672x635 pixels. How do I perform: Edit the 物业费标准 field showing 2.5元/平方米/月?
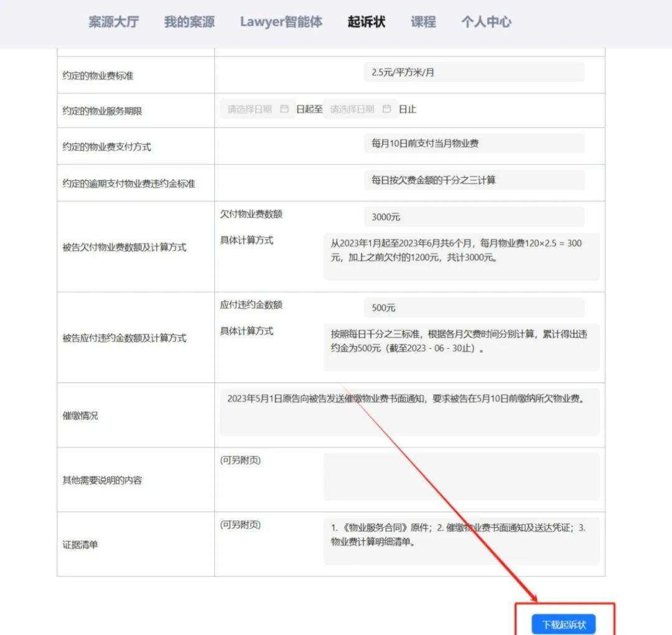click(473, 72)
